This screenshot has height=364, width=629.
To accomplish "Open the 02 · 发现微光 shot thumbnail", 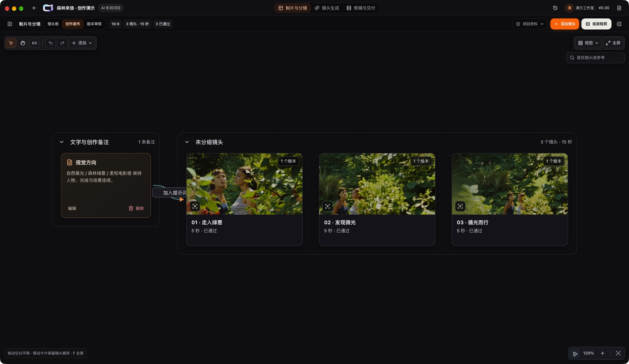I will [x=377, y=184].
